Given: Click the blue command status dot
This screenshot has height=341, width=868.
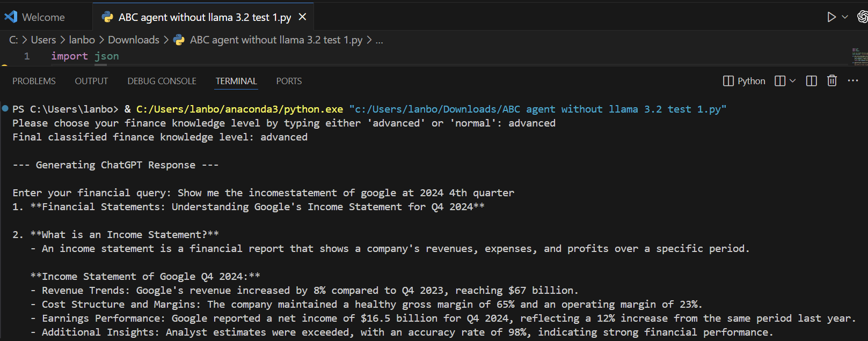Looking at the screenshot, I should click(x=5, y=109).
